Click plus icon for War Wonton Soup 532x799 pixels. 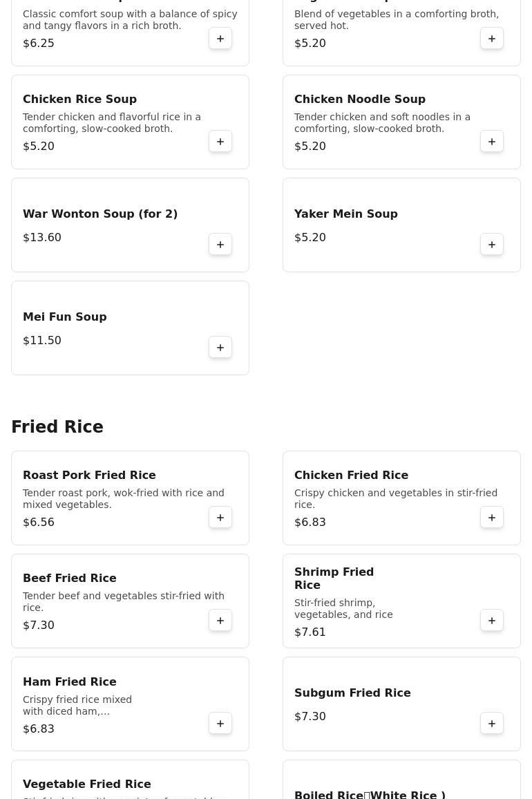(220, 245)
